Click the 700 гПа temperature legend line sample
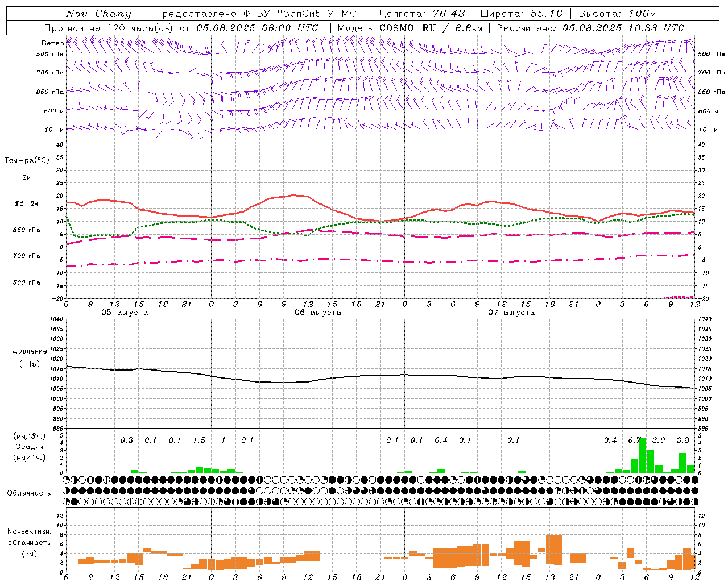The width and height of the screenshot is (728, 582). 26,263
